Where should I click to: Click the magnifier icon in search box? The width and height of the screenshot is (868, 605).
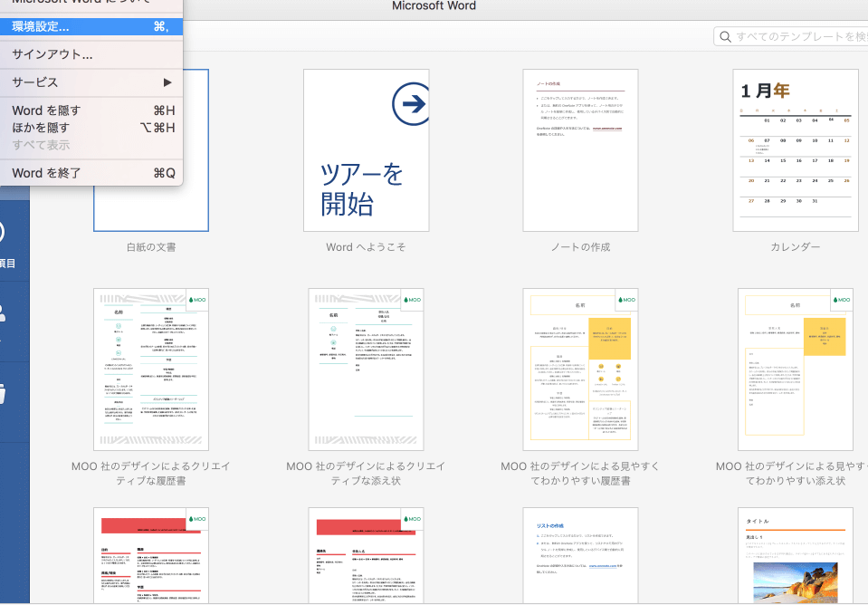[725, 36]
